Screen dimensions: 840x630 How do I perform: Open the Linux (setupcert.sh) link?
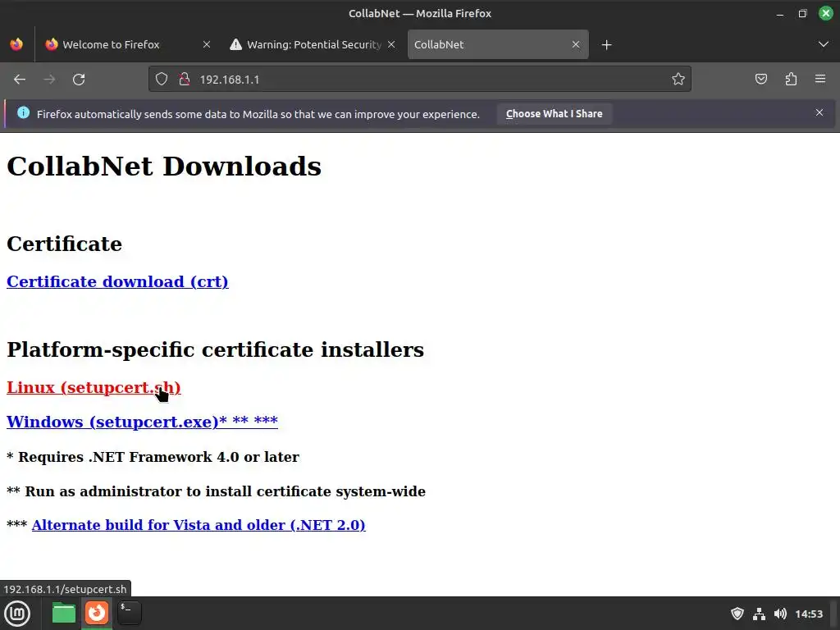pos(94,387)
